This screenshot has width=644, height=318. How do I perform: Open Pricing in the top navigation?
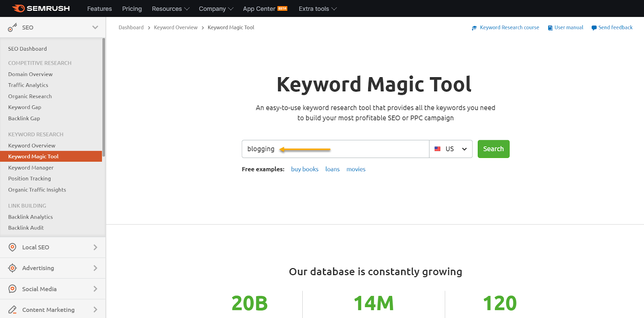pyautogui.click(x=132, y=8)
